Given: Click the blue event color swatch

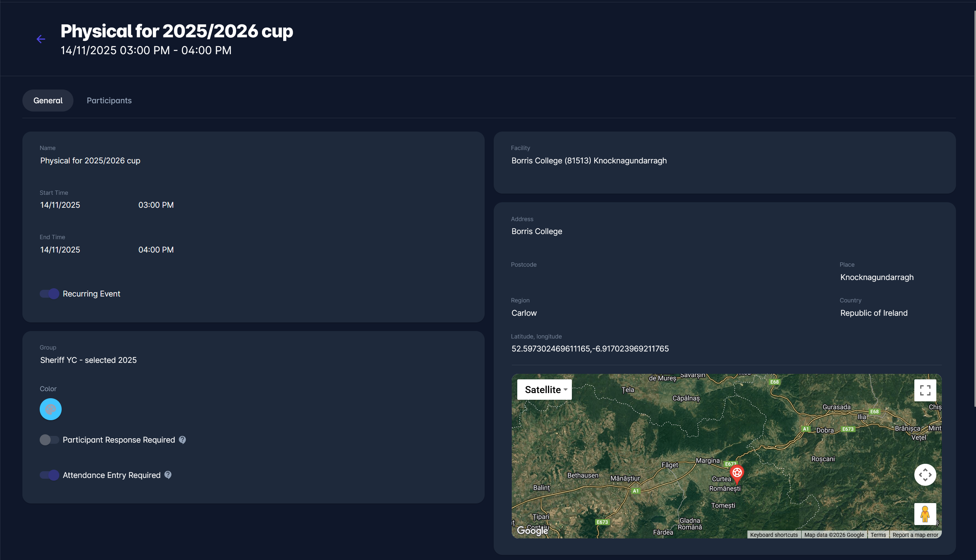Looking at the screenshot, I should pyautogui.click(x=51, y=409).
